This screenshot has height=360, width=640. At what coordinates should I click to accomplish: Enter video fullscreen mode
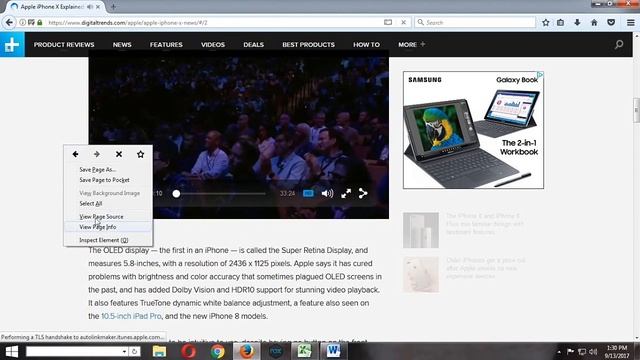click(346, 193)
